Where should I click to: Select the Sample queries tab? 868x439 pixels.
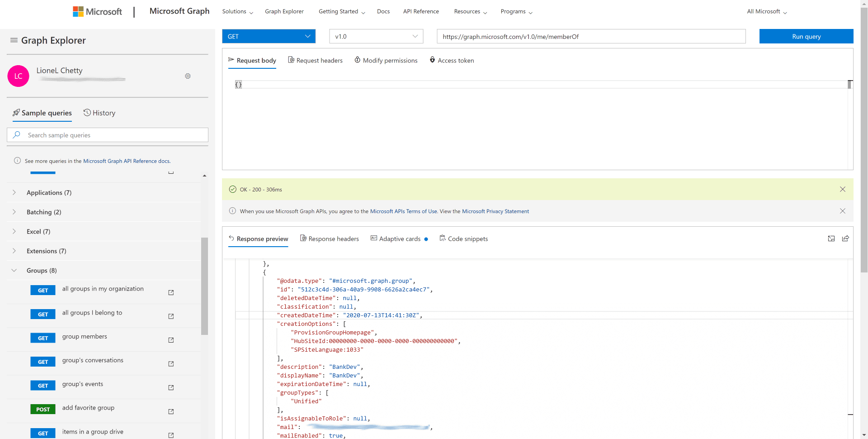[x=42, y=113]
